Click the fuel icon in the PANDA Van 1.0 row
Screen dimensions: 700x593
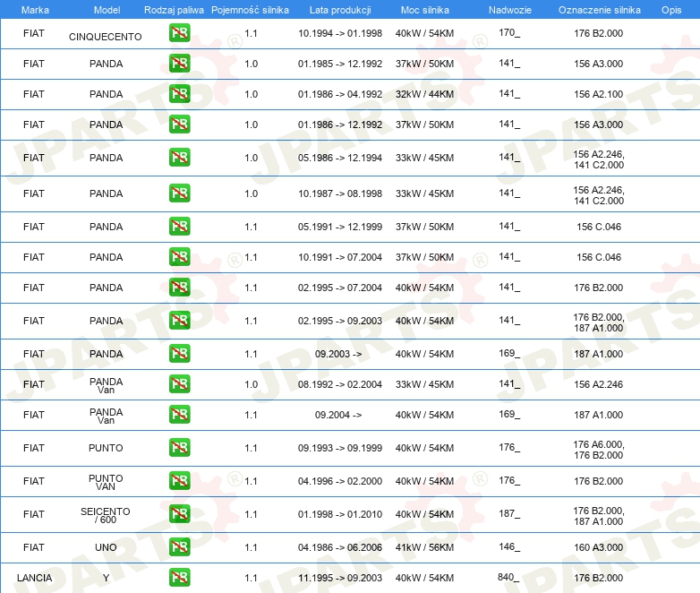179,384
